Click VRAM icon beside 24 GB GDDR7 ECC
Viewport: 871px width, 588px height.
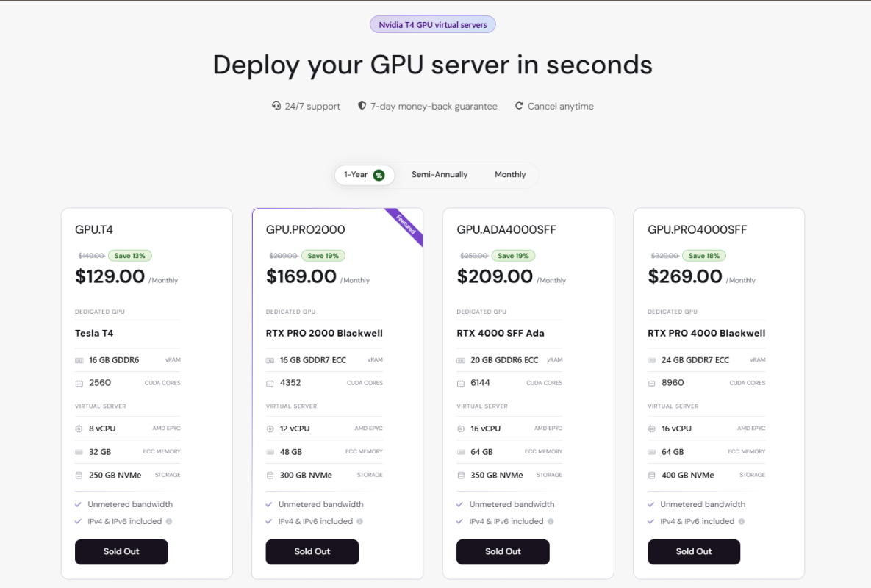651,360
